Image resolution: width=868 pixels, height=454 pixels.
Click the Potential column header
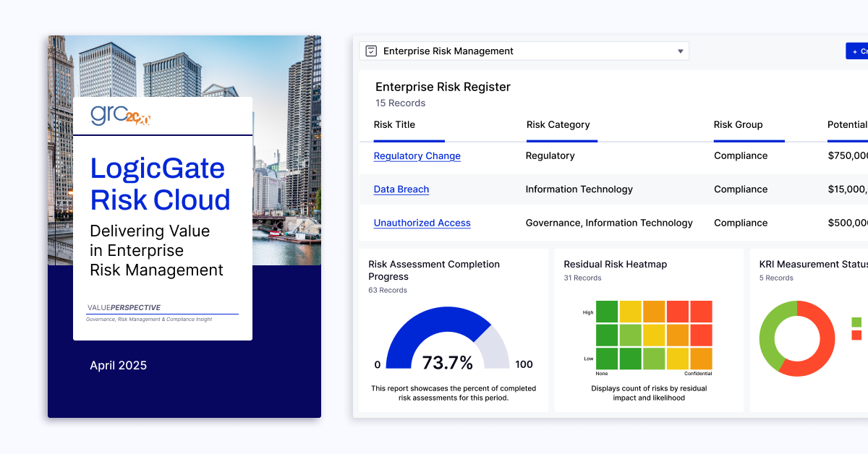848,124
